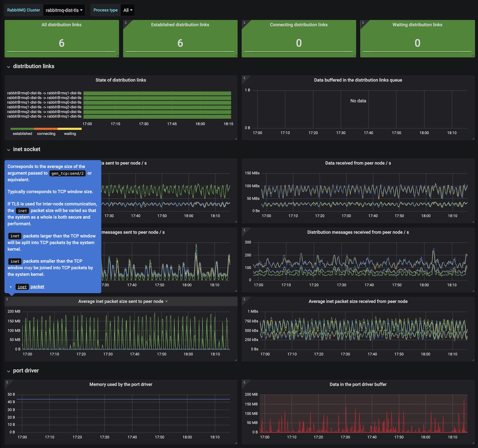478x448 pixels.
Task: Click Data received from peer node title
Action: [358, 163]
